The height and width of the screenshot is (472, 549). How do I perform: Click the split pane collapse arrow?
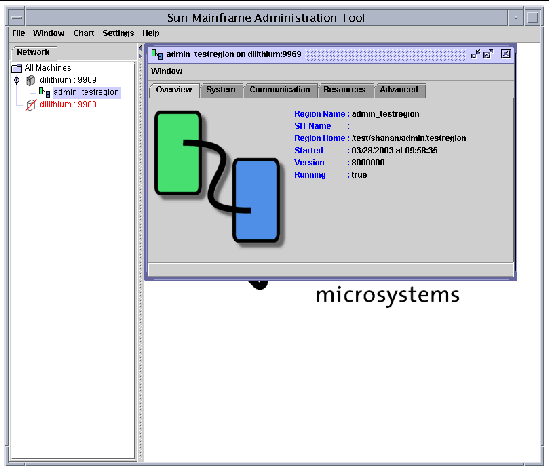click(140, 48)
